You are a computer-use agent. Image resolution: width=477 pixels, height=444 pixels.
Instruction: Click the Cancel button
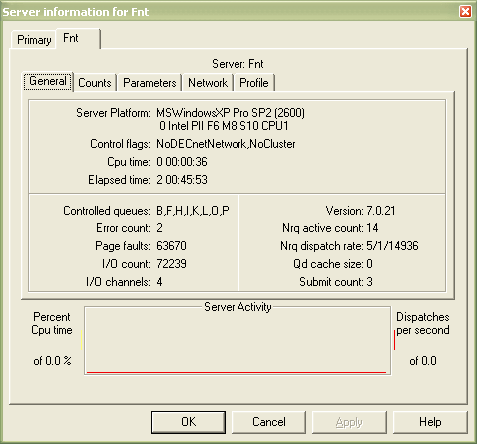pos(269,422)
